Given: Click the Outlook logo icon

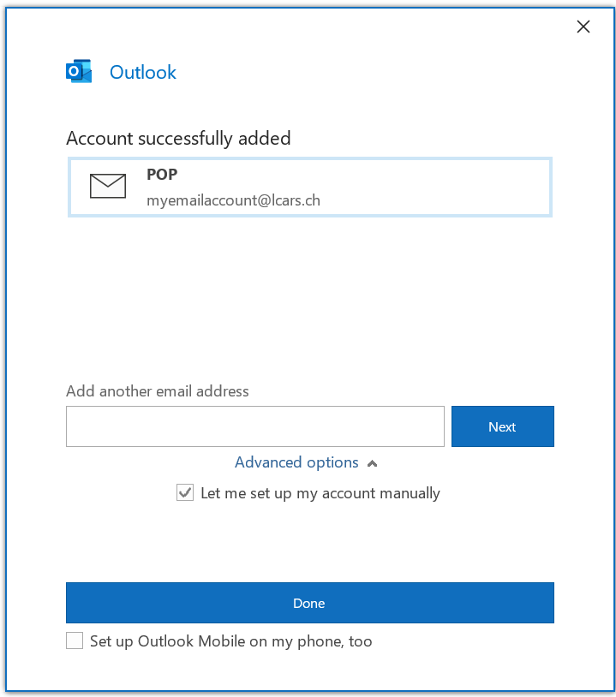Looking at the screenshot, I should click(79, 72).
